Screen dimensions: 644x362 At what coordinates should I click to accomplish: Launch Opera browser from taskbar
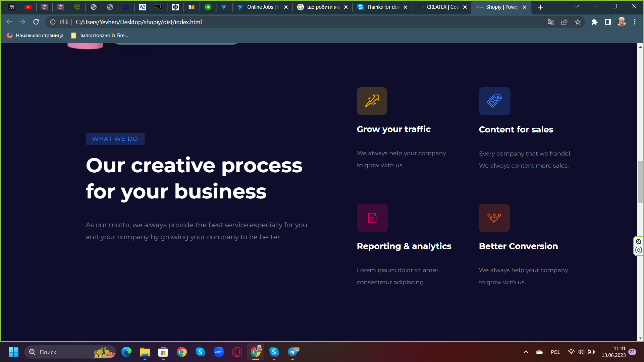[237, 352]
